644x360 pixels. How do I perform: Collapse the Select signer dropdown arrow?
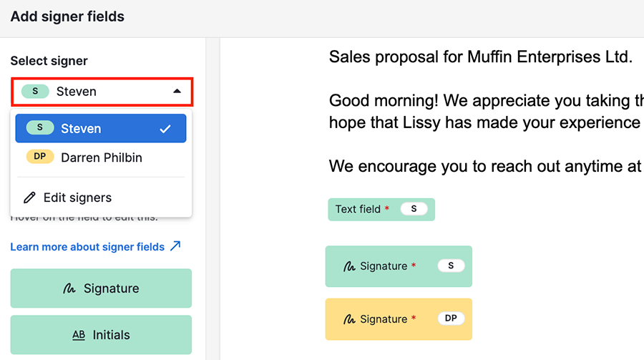177,91
